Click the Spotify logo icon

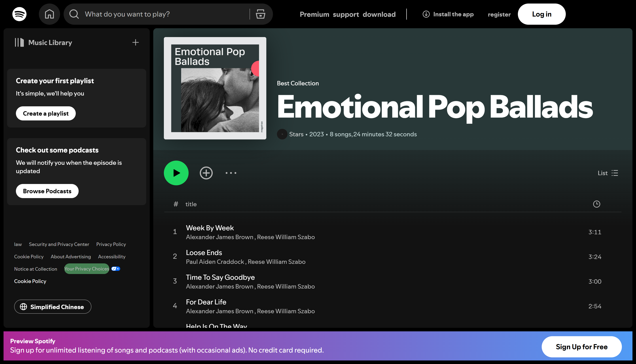(x=19, y=14)
